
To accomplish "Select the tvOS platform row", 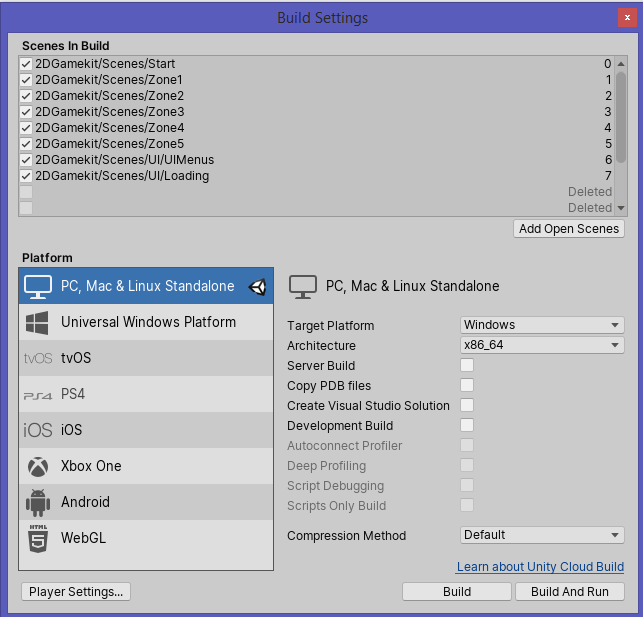I will click(x=146, y=358).
